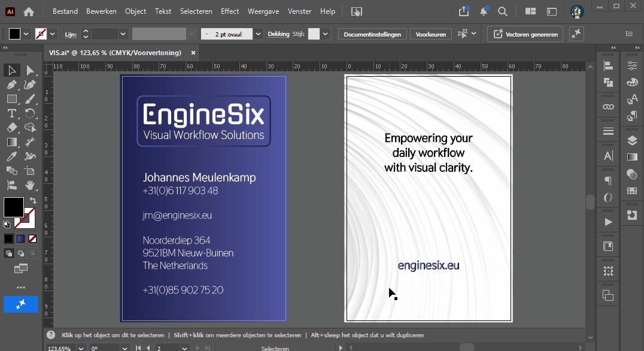Open the Align panel icon
The width and height of the screenshot is (644, 351).
608,66
